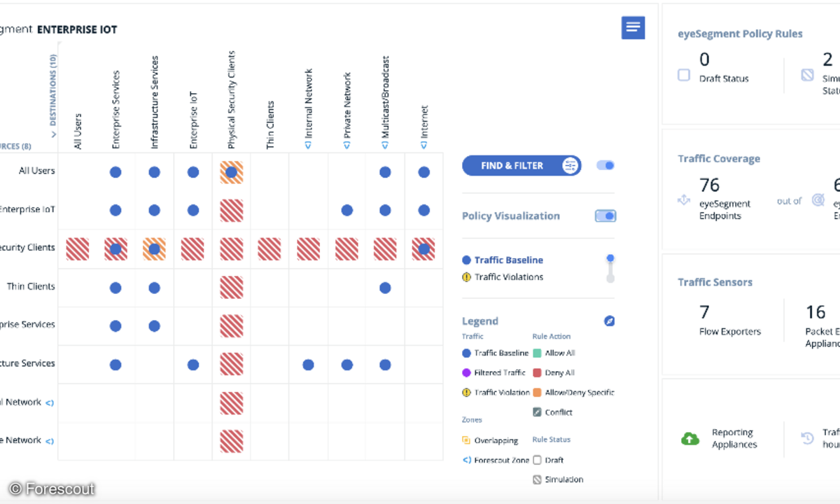The height and width of the screenshot is (504, 840).
Task: Expand the Private Network column zone chevron
Action: coord(346,145)
